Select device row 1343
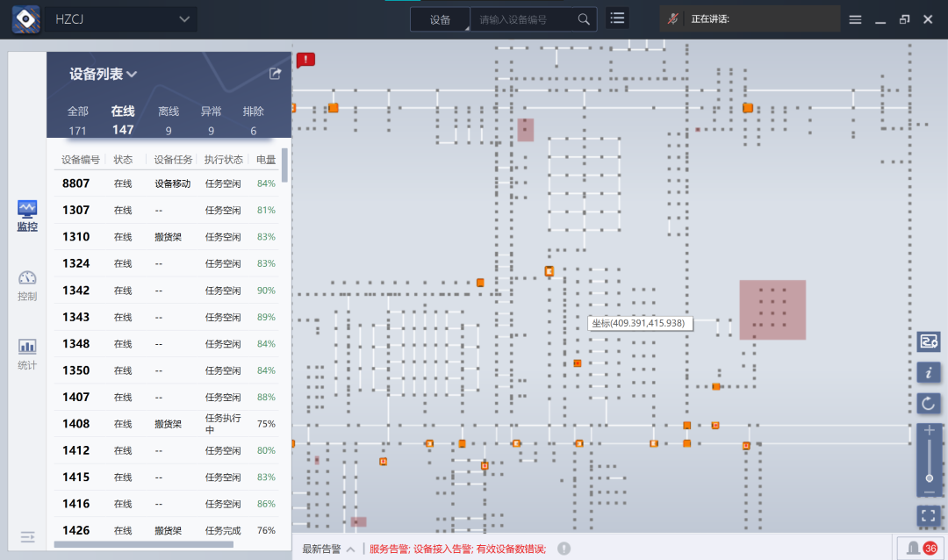The width and height of the screenshot is (948, 560). [167, 317]
